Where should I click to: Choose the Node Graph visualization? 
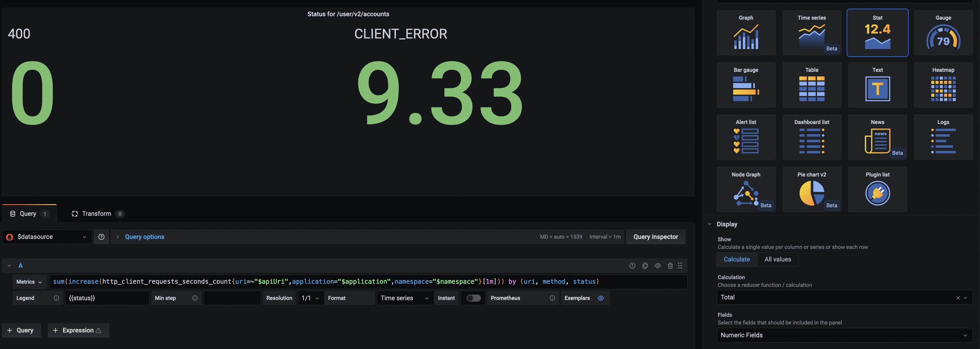tap(746, 189)
